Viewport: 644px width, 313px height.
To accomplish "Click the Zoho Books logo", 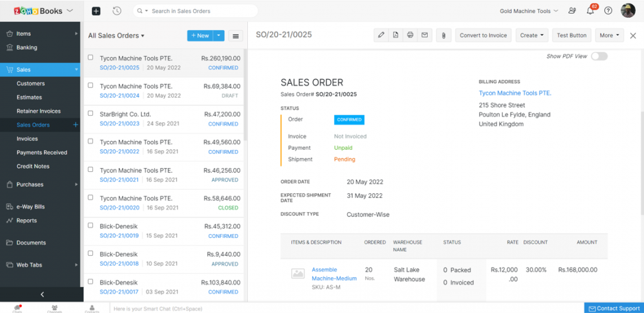I will 39,11.
